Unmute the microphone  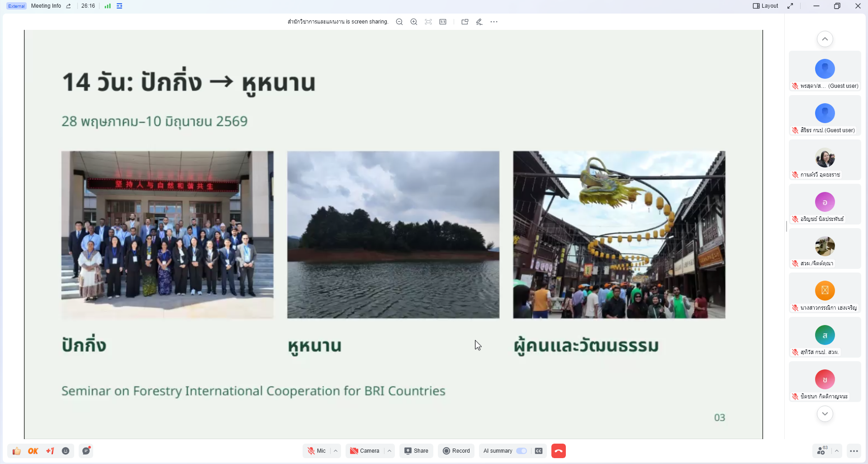point(316,451)
